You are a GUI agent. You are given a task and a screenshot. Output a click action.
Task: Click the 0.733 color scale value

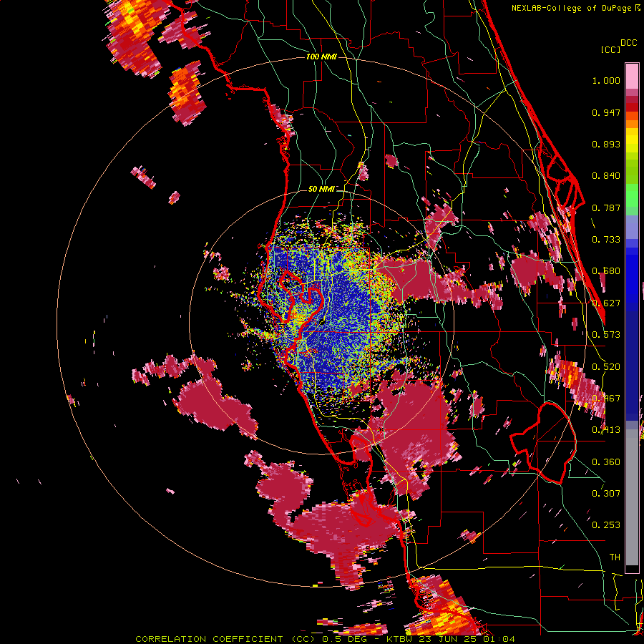coord(606,240)
